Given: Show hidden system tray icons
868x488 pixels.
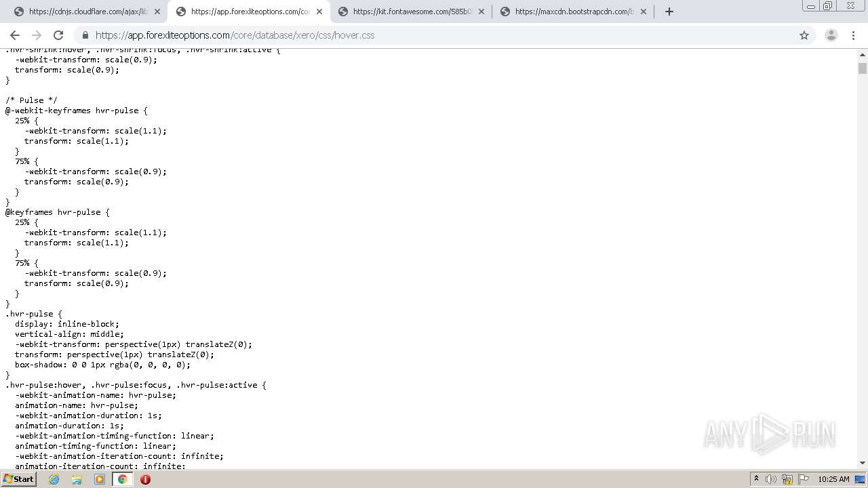Looking at the screenshot, I should [756, 479].
